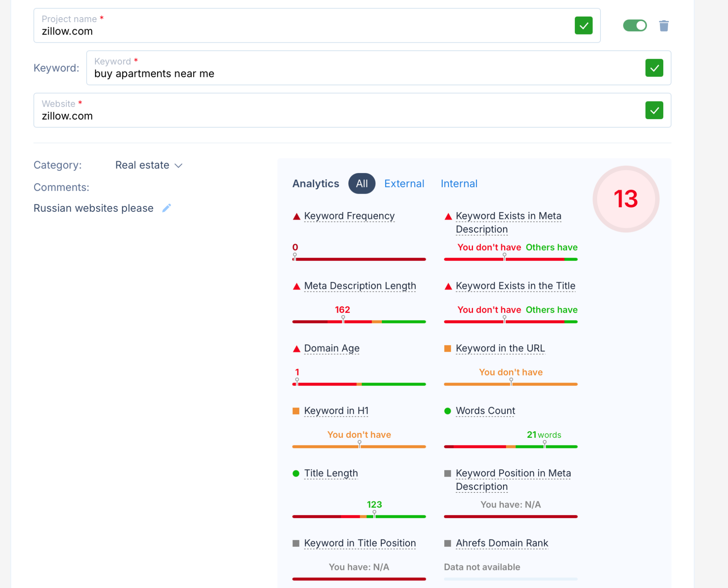
Task: Click the comment text Russian websites please
Action: (x=93, y=208)
